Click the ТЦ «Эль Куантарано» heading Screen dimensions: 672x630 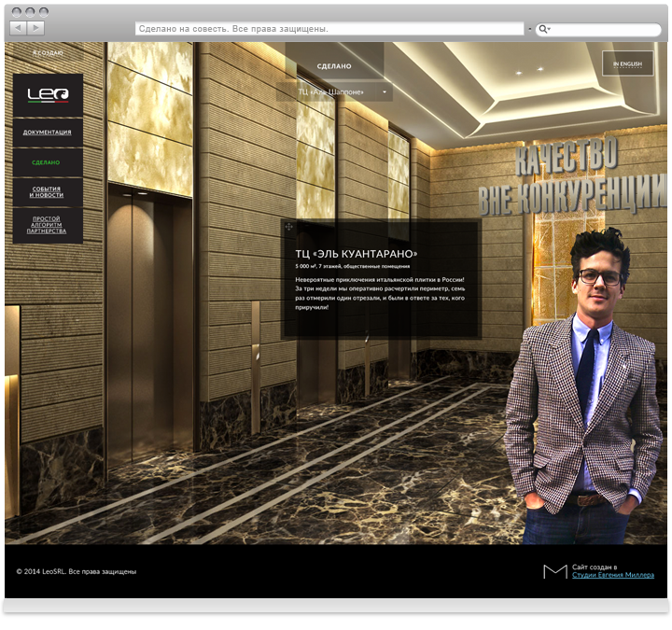357,253
